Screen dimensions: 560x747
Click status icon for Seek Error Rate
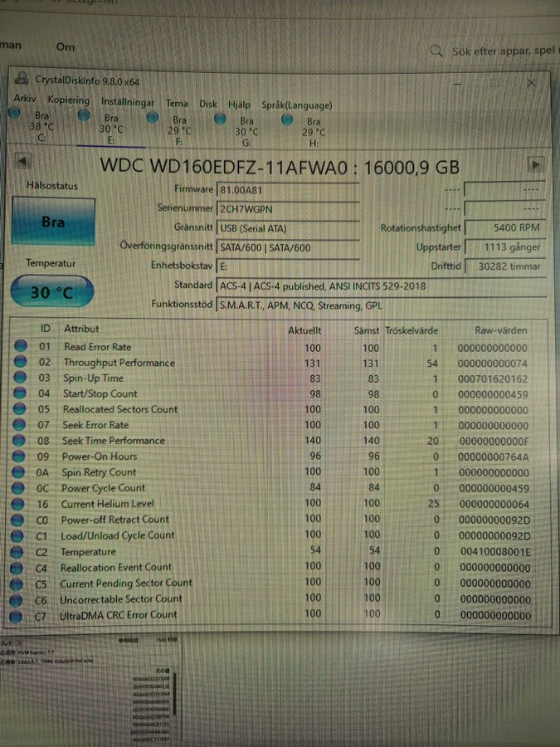tap(19, 424)
